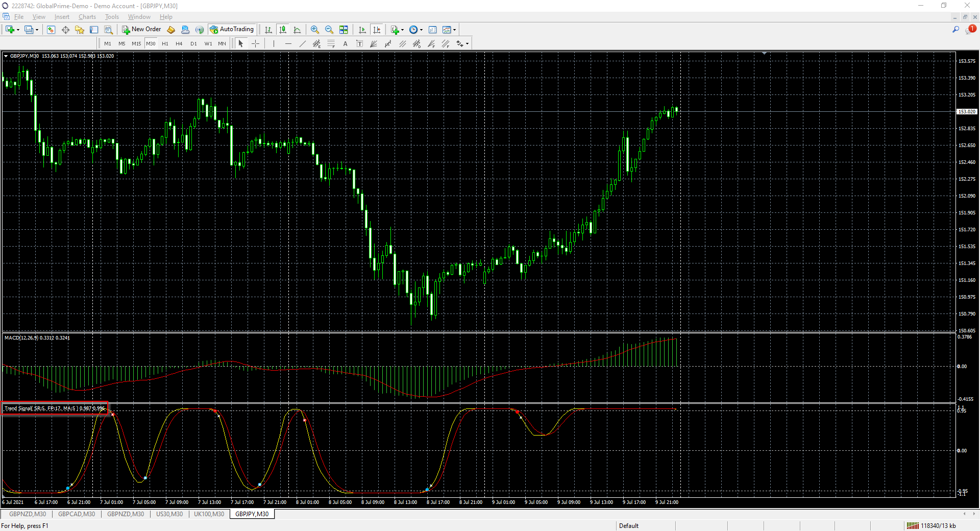Select the vertical line drawing tool
Image resolution: width=980 pixels, height=531 pixels.
pyautogui.click(x=274, y=44)
